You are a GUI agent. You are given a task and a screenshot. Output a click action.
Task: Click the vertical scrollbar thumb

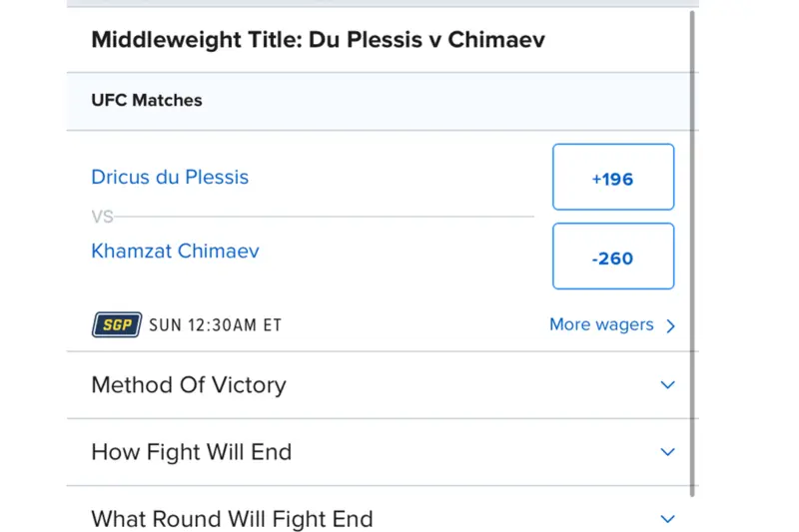pyautogui.click(x=691, y=250)
